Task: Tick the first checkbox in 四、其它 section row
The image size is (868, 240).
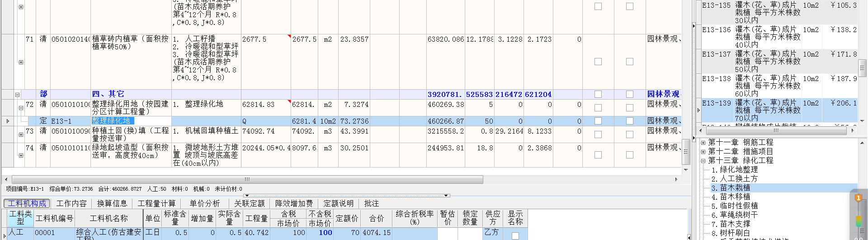Action: pos(598,94)
